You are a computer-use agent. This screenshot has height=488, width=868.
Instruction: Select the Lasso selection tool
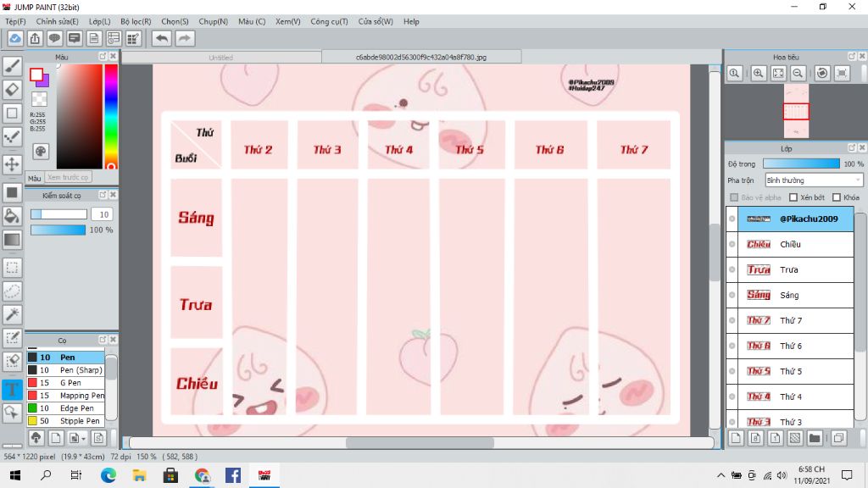pyautogui.click(x=12, y=291)
